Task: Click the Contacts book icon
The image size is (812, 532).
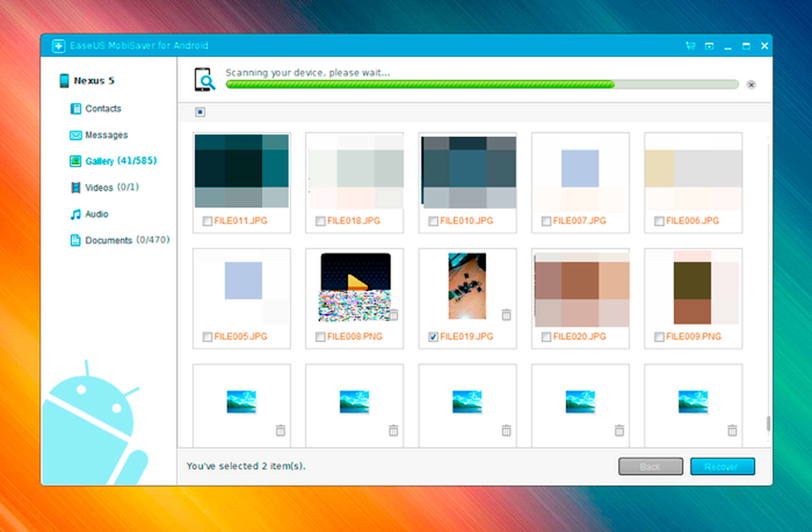Action: [x=75, y=109]
